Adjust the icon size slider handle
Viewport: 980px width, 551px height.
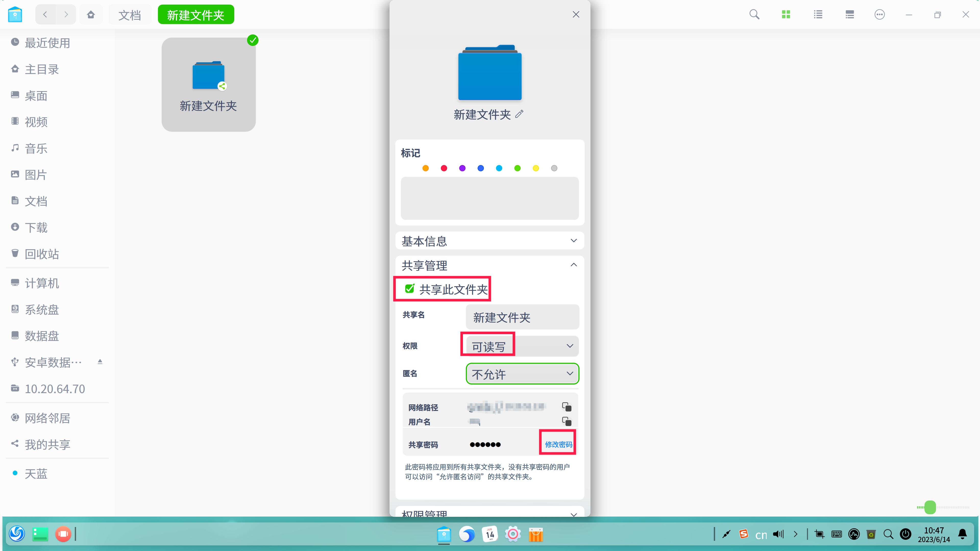(930, 507)
